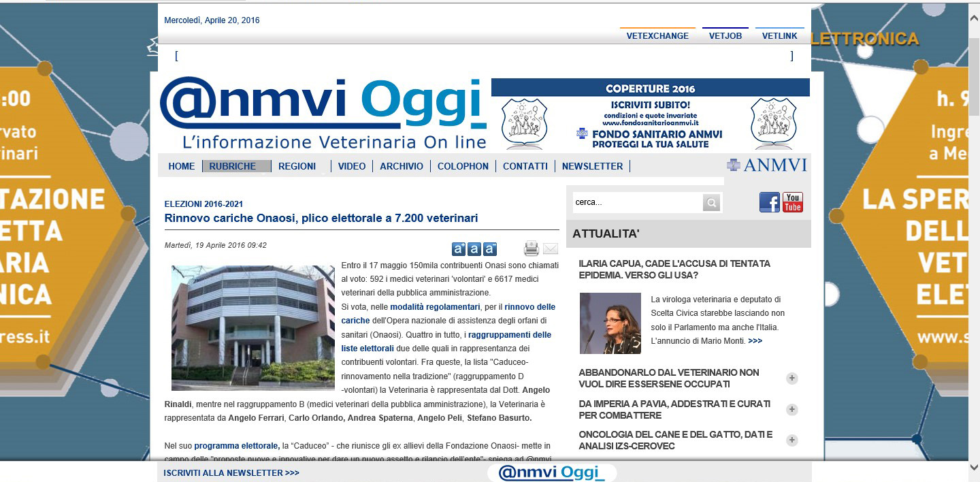Open the HOME menu item
Viewport: 980px width, 482px height.
coord(182,166)
